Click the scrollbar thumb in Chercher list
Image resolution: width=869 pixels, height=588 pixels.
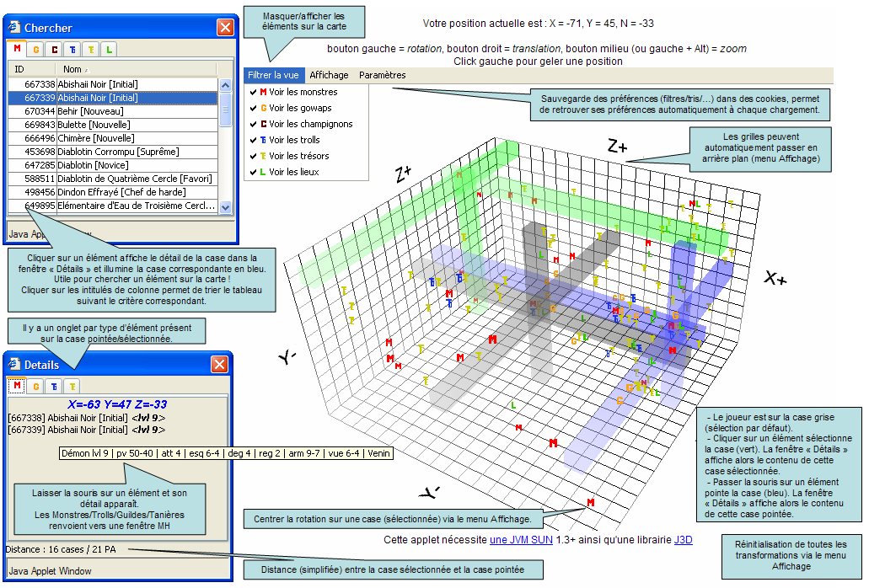pos(225,110)
